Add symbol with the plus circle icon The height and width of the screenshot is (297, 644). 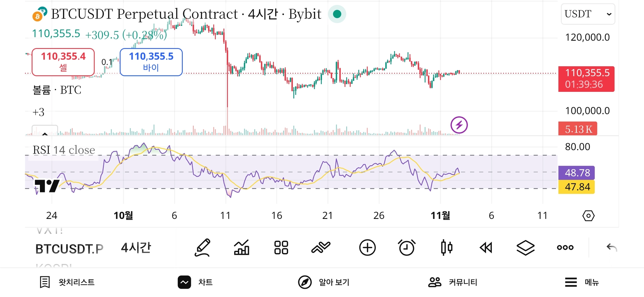pos(367,248)
